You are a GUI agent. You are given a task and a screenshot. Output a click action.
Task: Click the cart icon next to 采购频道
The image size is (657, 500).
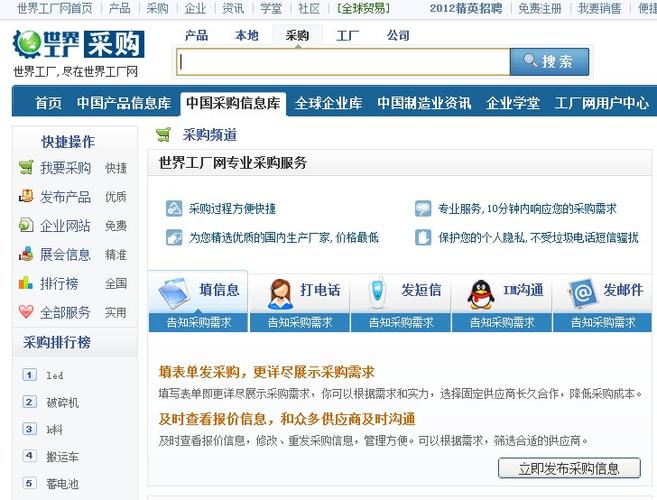pyautogui.click(x=163, y=135)
